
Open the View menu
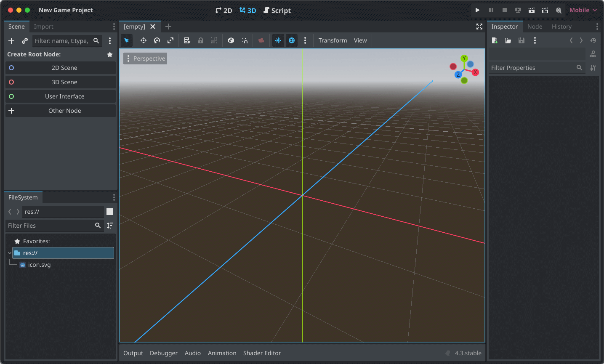[x=360, y=40]
